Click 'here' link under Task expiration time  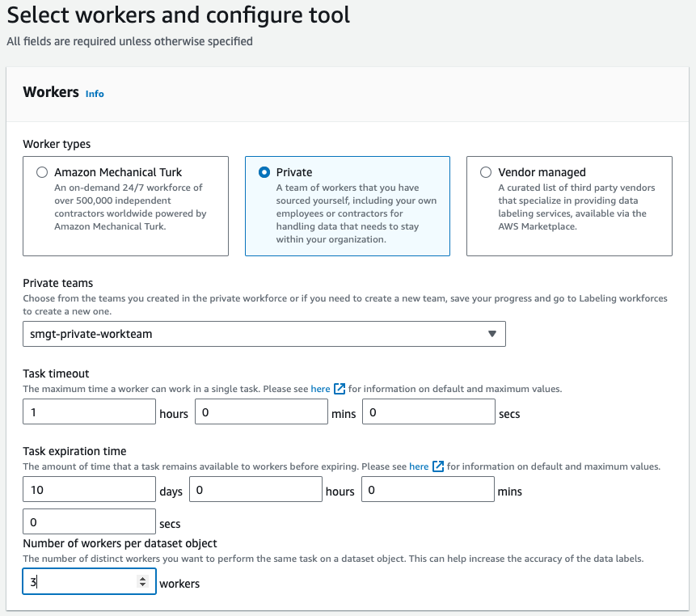click(x=419, y=466)
